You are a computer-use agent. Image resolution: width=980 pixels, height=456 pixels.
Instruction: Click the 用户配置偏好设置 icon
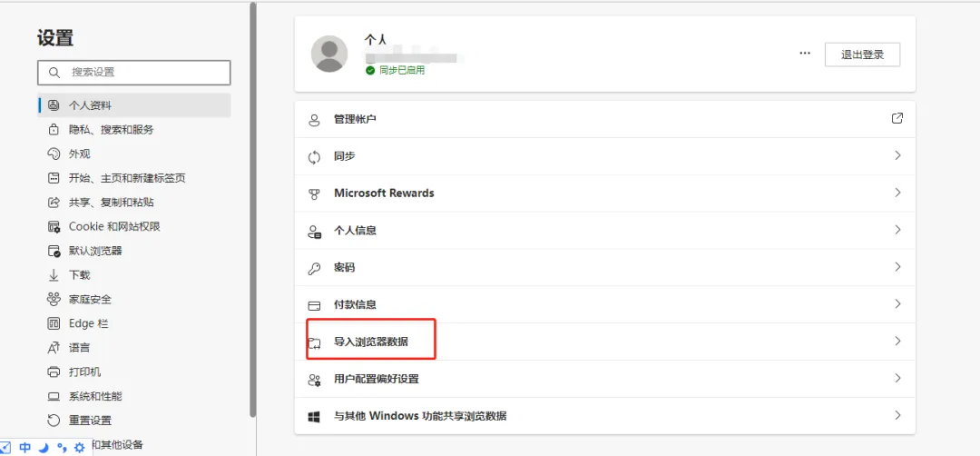click(x=314, y=379)
